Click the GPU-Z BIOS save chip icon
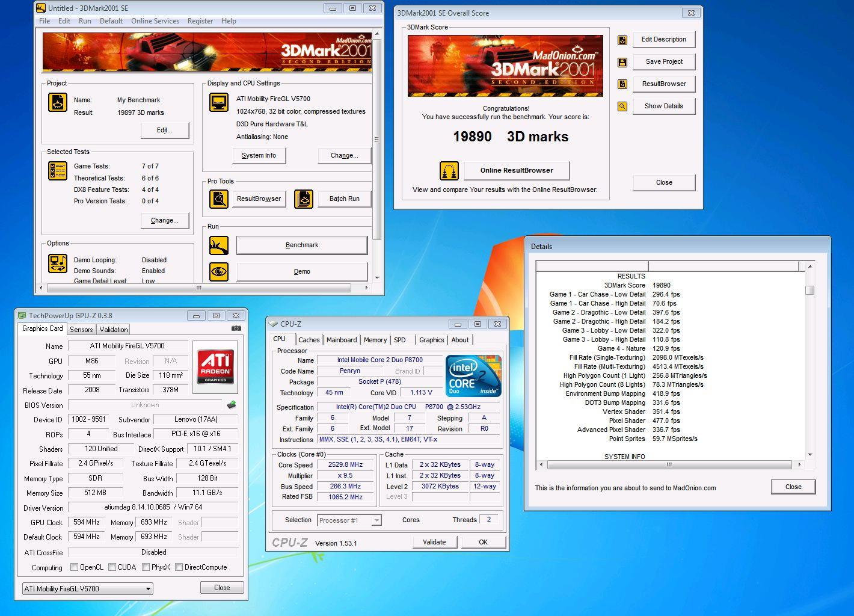Image resolution: width=854 pixels, height=616 pixels. (232, 405)
